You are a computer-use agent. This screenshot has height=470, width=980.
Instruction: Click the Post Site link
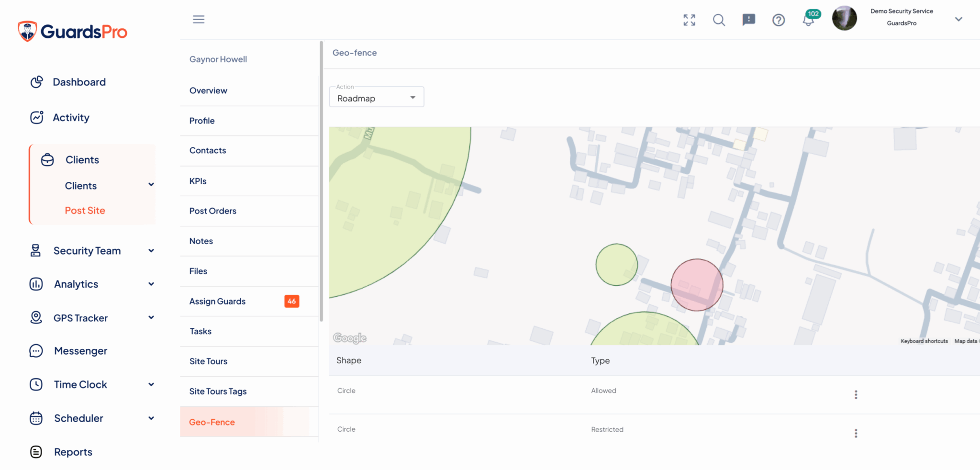coord(85,211)
